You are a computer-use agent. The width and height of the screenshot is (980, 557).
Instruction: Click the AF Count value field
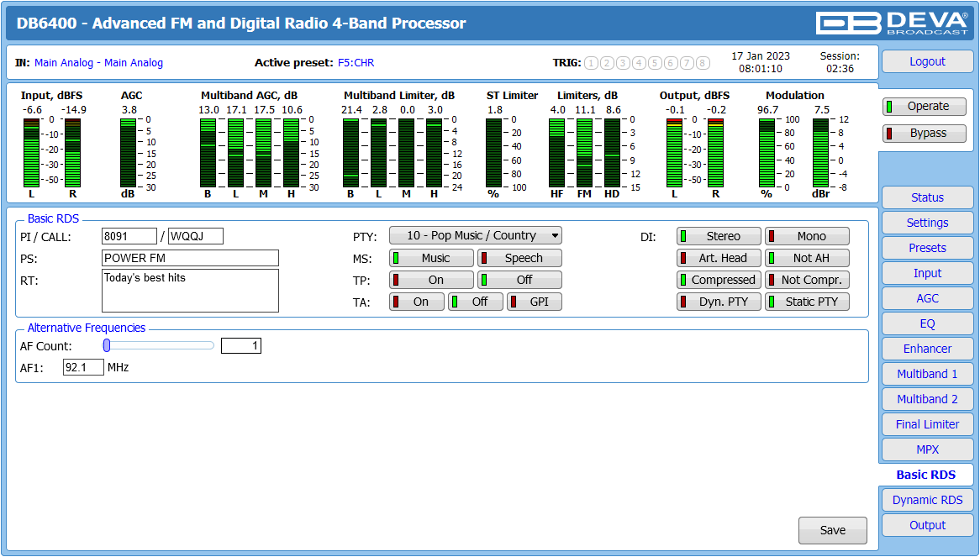click(x=241, y=346)
